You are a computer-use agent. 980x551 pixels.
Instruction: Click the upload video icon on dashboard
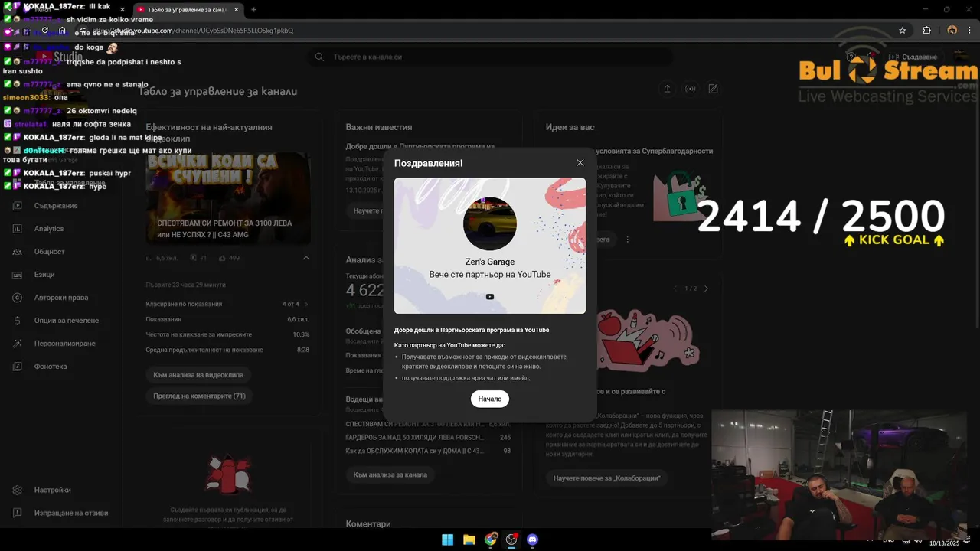click(x=667, y=89)
